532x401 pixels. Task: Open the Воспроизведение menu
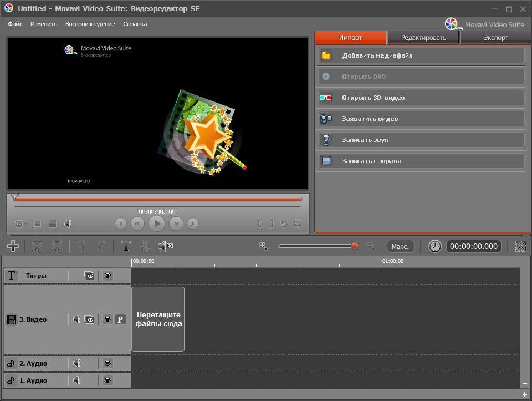[x=90, y=24]
